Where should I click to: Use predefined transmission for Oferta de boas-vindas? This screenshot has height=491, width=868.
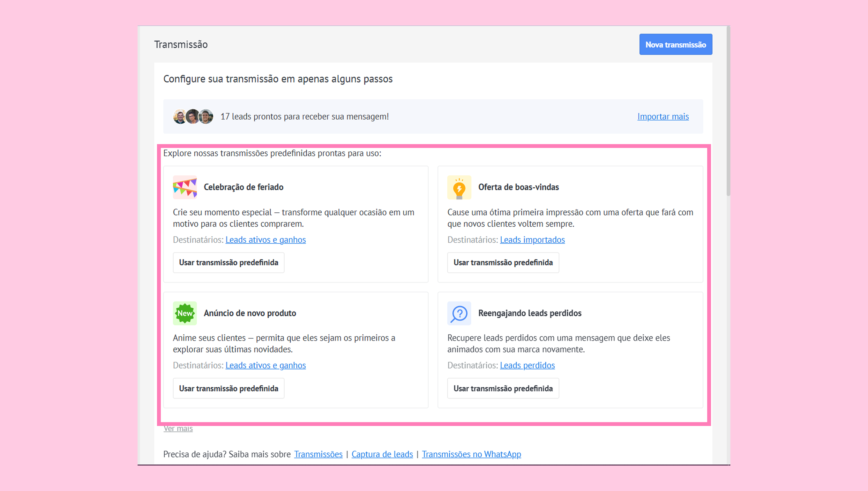click(503, 262)
